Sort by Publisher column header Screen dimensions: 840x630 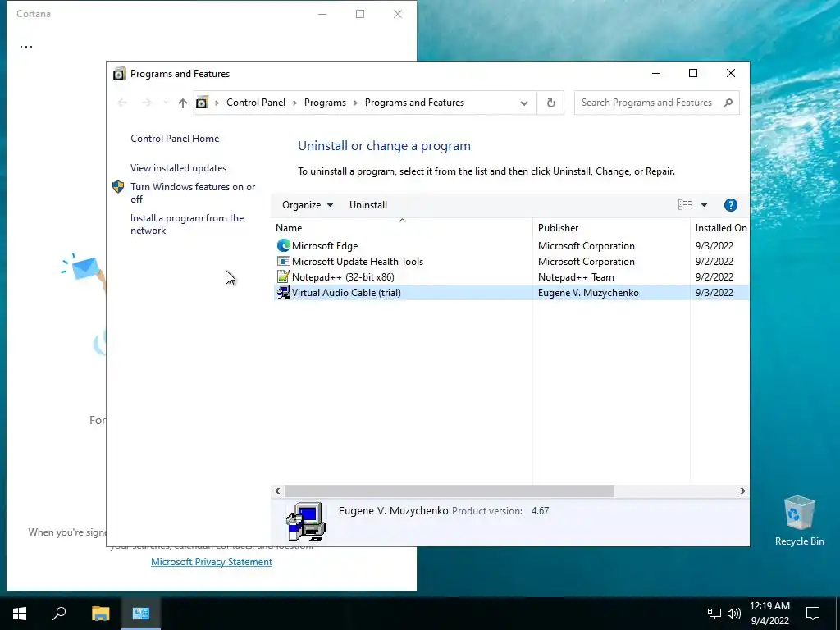pos(611,228)
